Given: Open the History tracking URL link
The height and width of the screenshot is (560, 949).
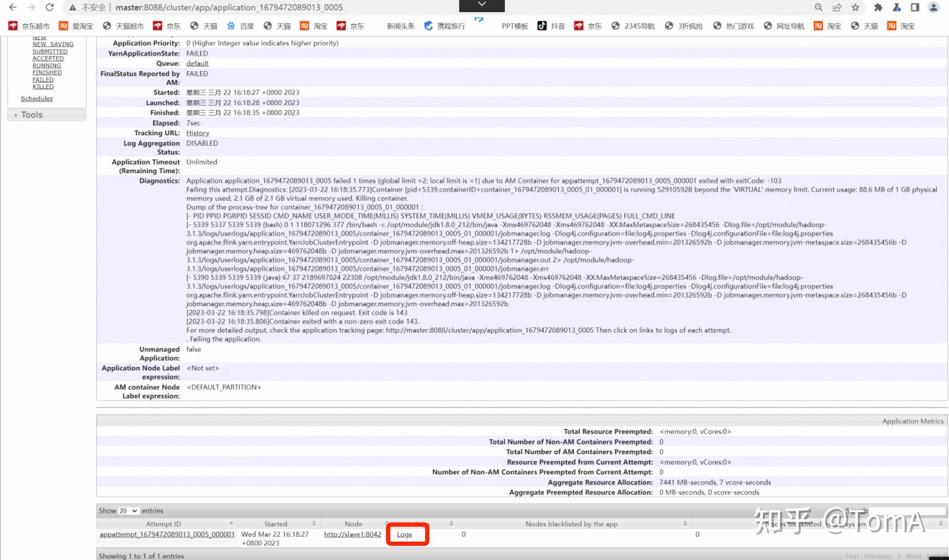Looking at the screenshot, I should 197,132.
